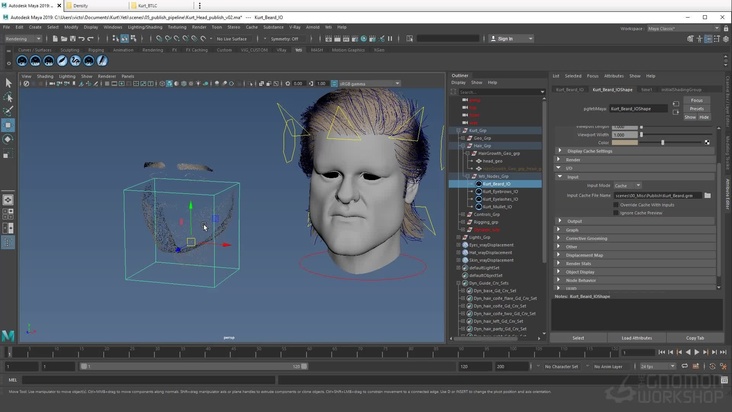Click the Rotate tool in left toolbox
This screenshot has height=412, width=732.
pos(8,139)
